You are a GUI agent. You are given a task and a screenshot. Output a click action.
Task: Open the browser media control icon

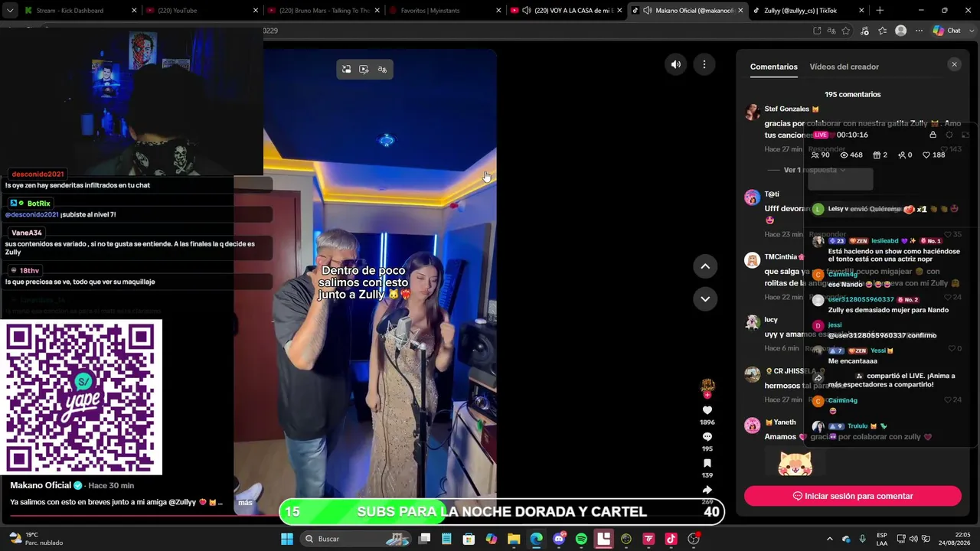(x=864, y=31)
